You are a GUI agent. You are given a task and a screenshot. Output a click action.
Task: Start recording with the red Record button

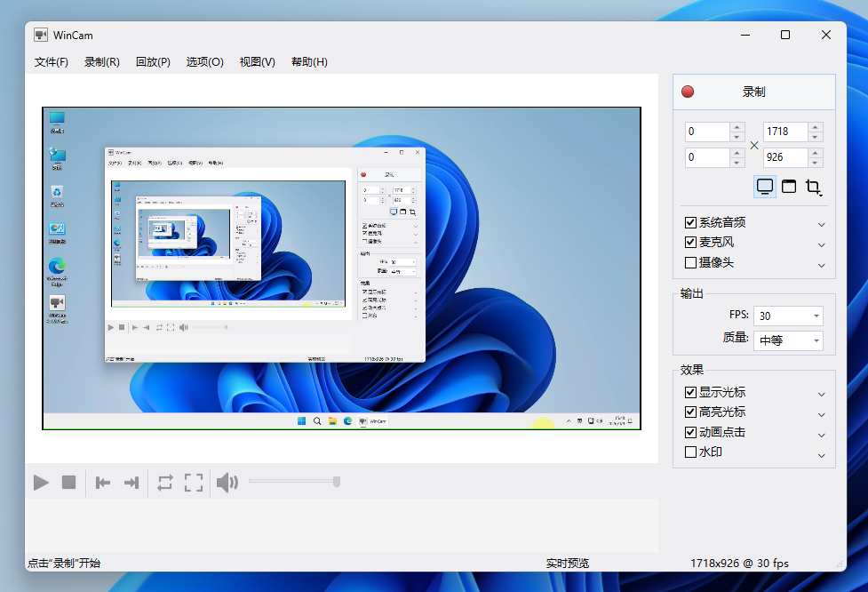(x=753, y=92)
